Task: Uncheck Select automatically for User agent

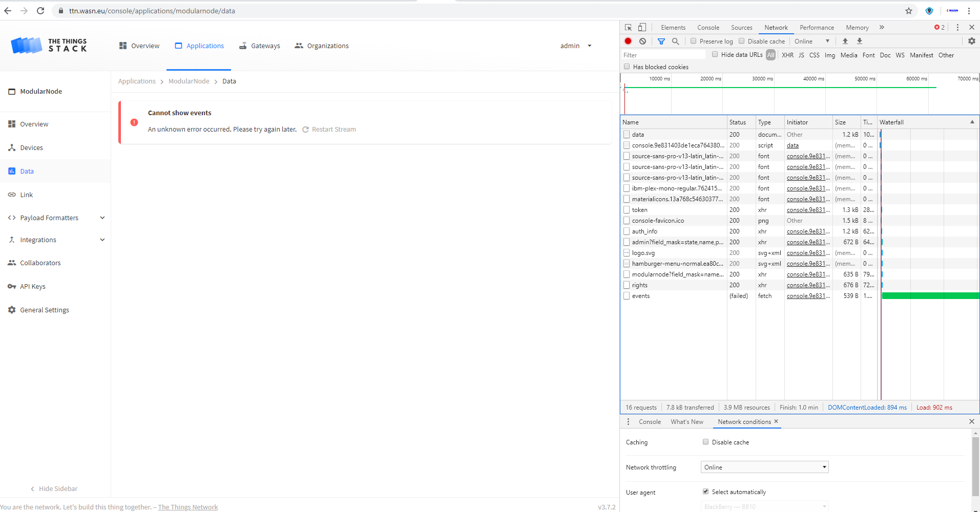Action: (x=706, y=491)
